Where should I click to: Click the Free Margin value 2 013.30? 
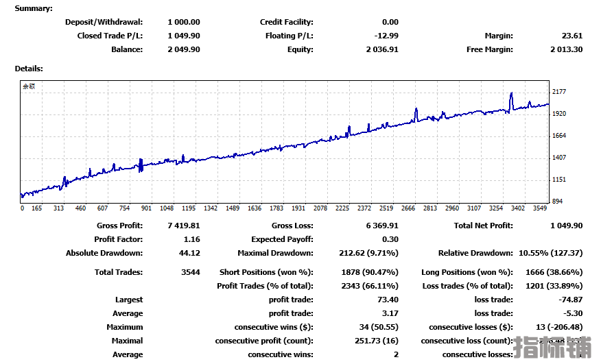[566, 49]
